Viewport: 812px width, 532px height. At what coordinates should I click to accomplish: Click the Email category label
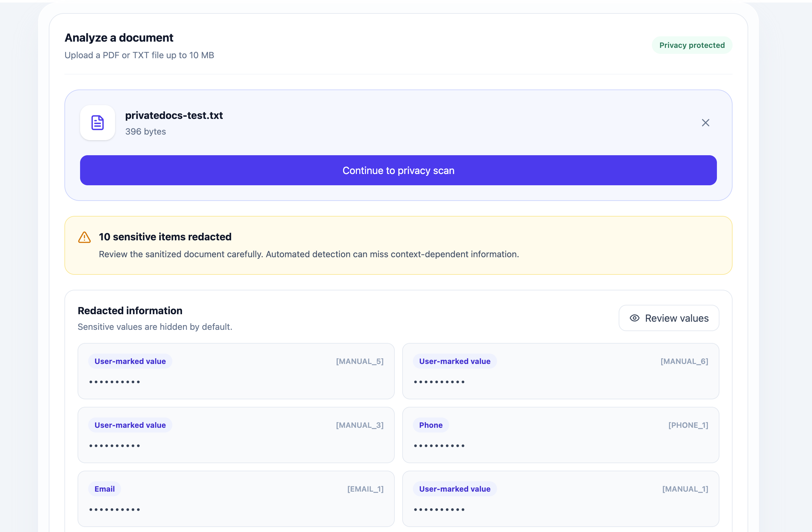click(x=104, y=489)
